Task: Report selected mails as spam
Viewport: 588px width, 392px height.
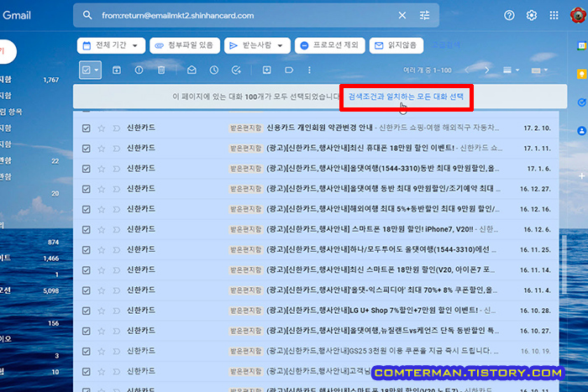Action: click(x=139, y=70)
